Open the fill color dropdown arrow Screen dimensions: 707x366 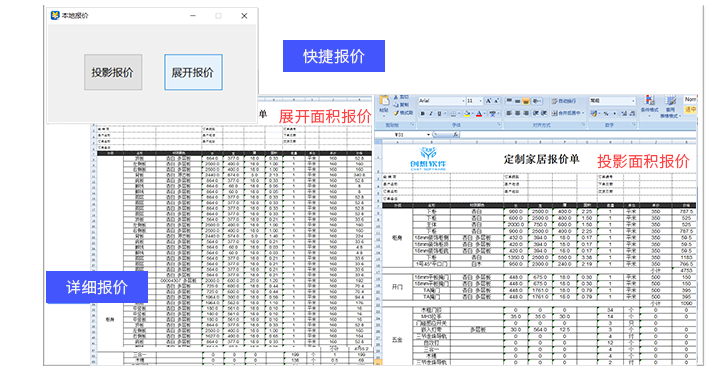473,113
